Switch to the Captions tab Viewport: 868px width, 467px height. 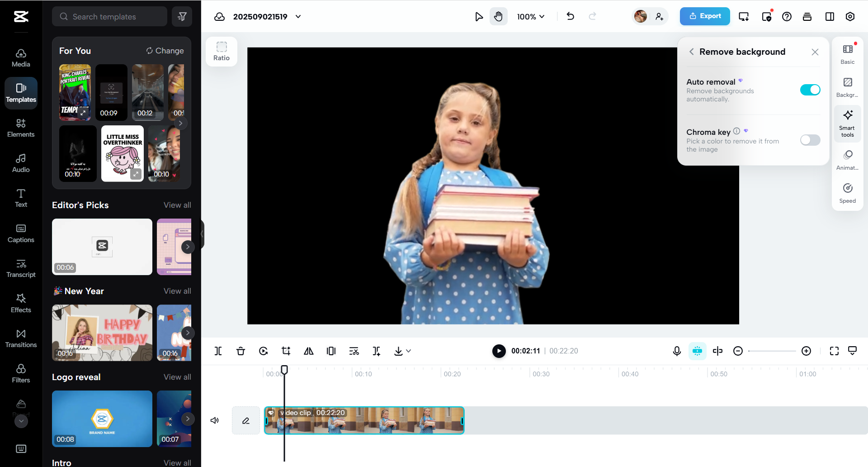[x=21, y=233]
